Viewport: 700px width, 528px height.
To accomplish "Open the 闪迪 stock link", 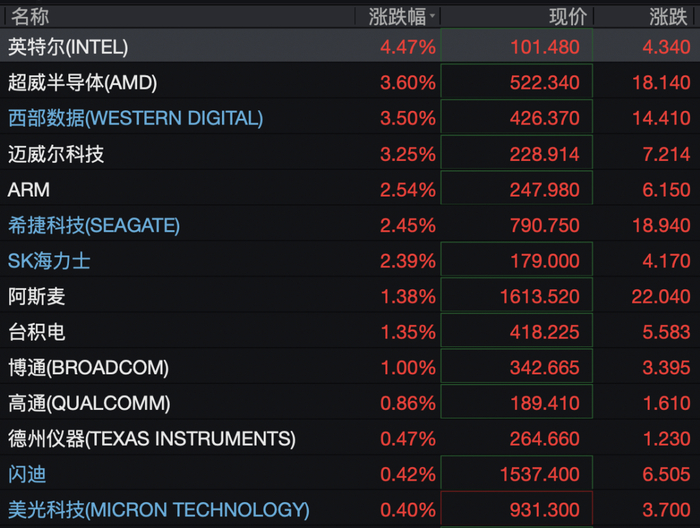I will (x=27, y=474).
